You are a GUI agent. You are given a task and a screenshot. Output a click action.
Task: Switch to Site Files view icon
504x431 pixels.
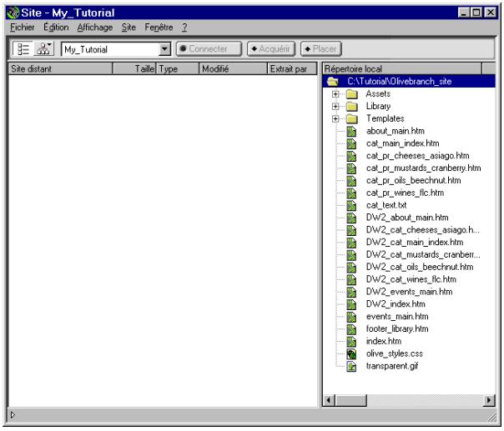pyautogui.click(x=23, y=49)
